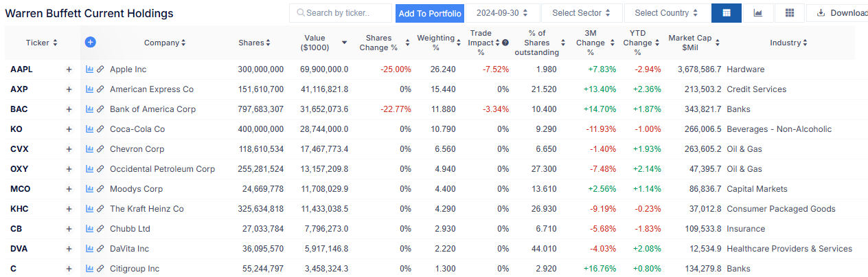Screen dimensions: 868x277
Task: Click the link icon beside Coca-Cola Co
Action: [100, 129]
